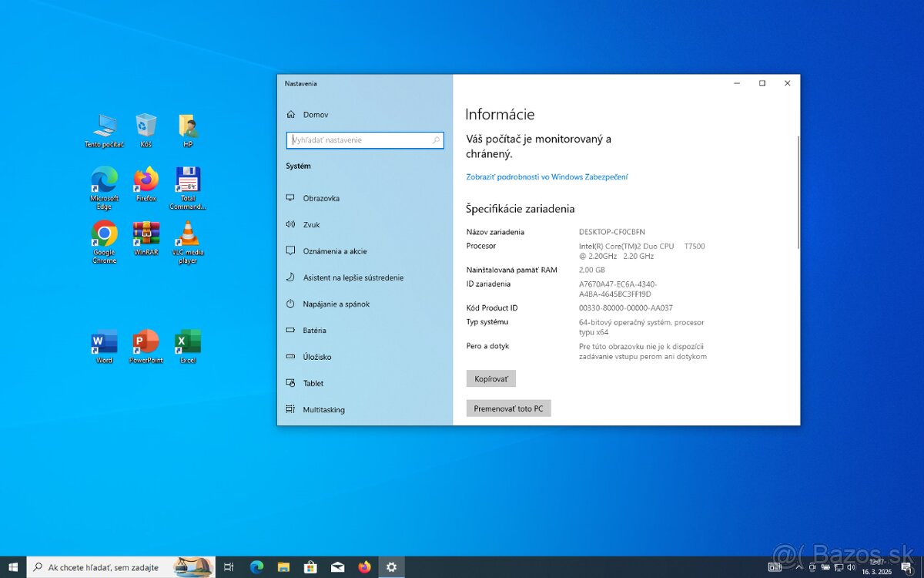Click the Vyhľadať nastavenie search field
Screen dimensions: 924x578
(365, 140)
